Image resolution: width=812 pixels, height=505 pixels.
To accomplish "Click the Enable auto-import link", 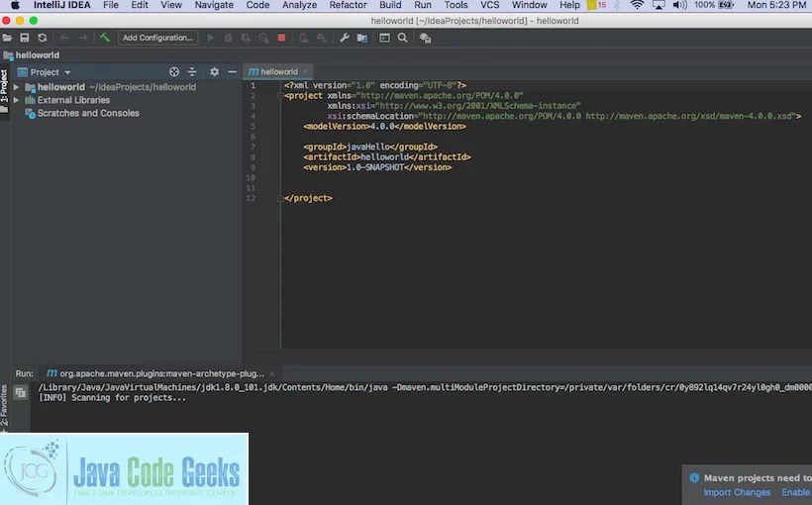I will point(796,492).
